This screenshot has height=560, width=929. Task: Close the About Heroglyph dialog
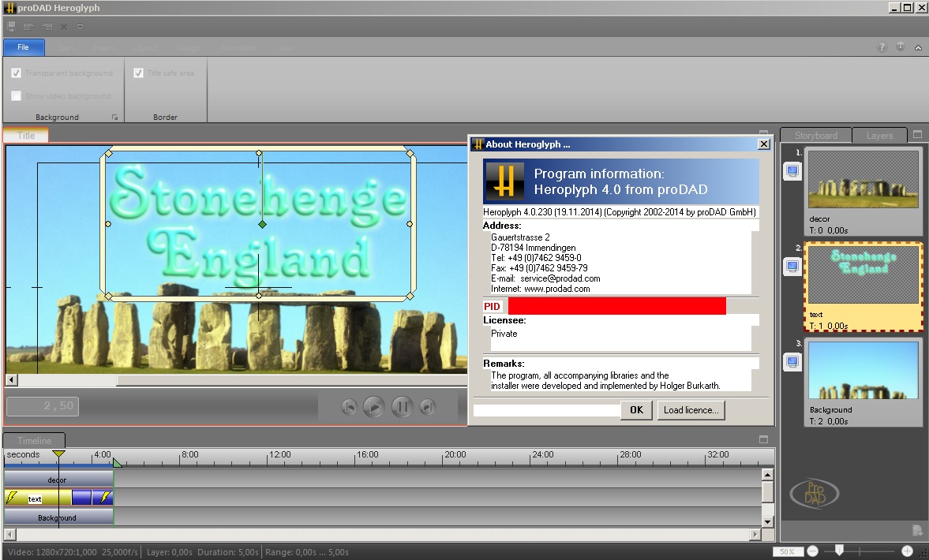tap(764, 144)
